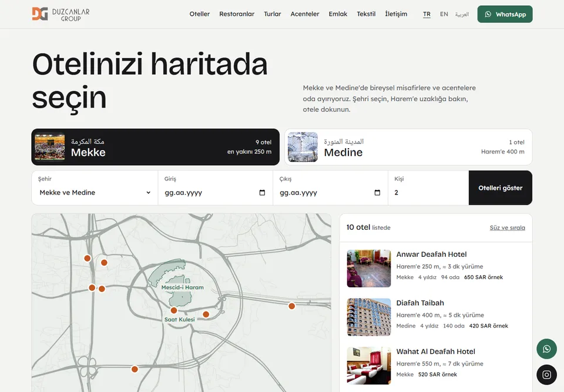Click the 420 SAR örnek price text
The image size is (564, 392).
click(488, 326)
